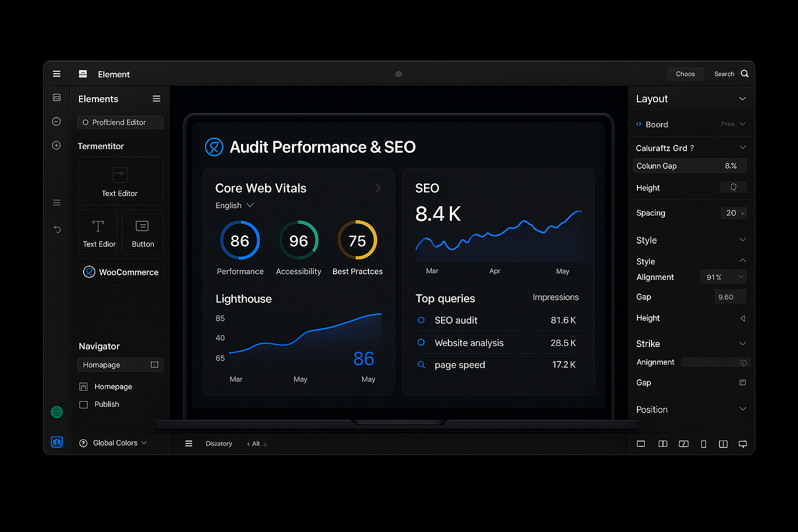The image size is (798, 532).
Task: Open the English language dropdown
Action: [235, 205]
